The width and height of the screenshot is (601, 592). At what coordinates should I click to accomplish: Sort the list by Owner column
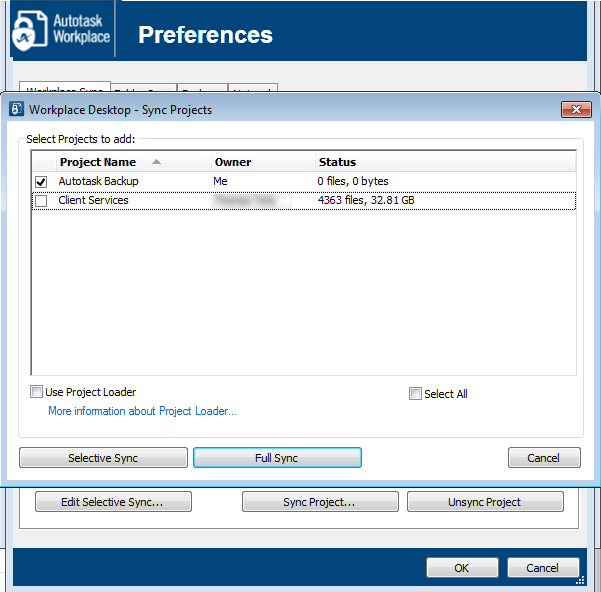260,162
